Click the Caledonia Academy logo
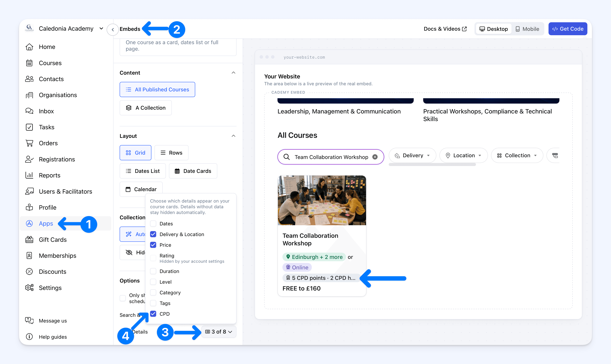This screenshot has height=364, width=611. coord(29,28)
